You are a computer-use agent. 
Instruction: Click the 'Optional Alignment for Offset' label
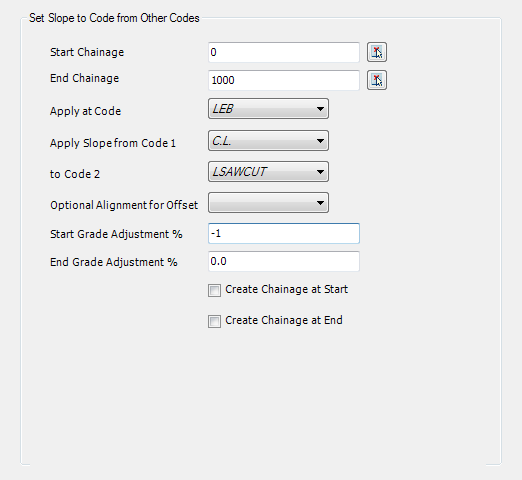(124, 205)
